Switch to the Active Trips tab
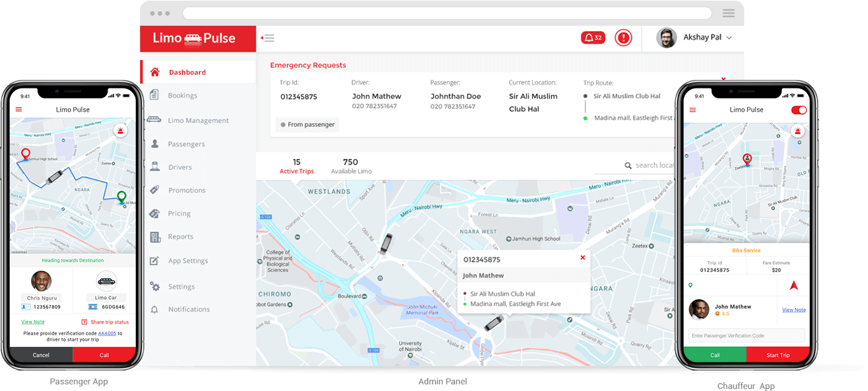868x391 pixels. click(x=297, y=165)
